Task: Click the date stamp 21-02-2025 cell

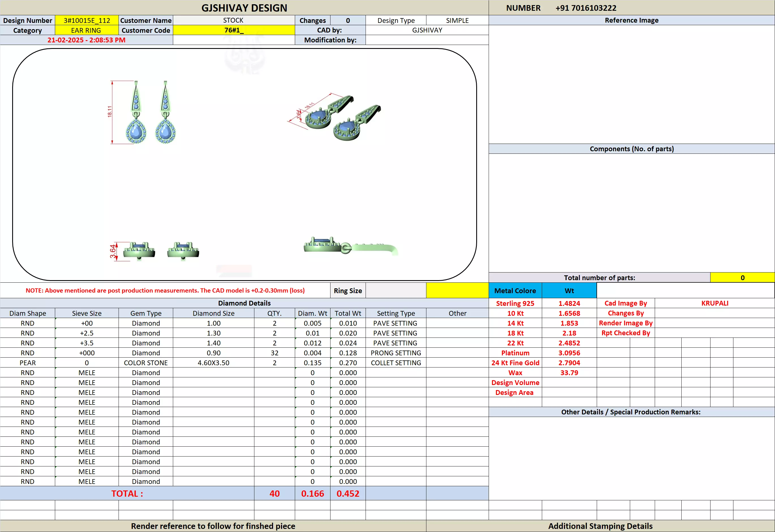Action: pos(86,40)
